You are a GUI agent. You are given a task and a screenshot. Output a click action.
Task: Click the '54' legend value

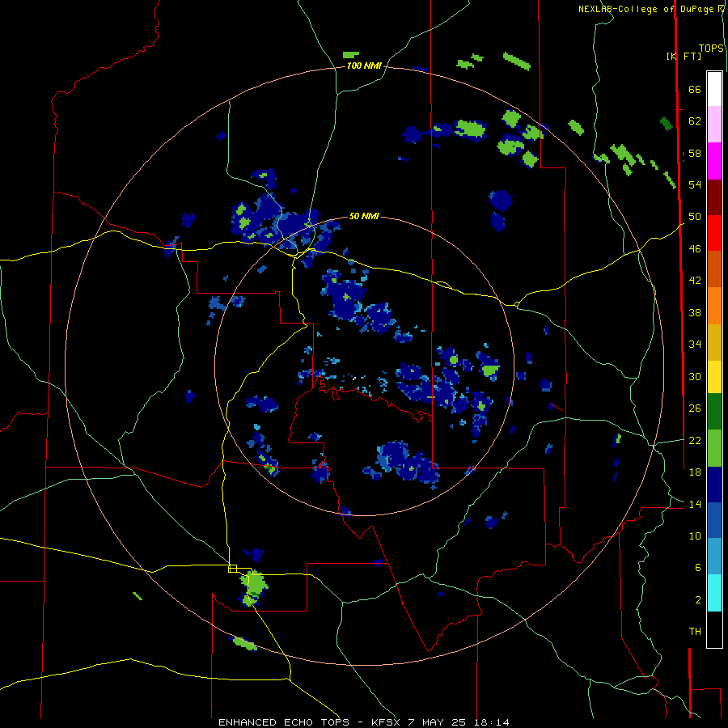(695, 184)
